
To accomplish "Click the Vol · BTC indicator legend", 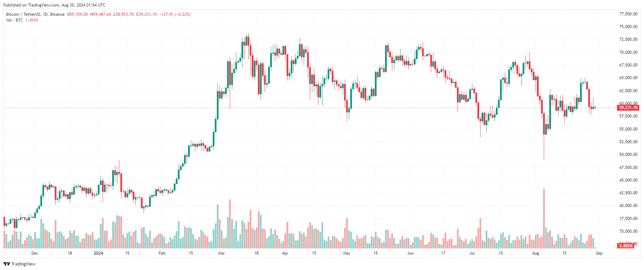I will tap(14, 20).
